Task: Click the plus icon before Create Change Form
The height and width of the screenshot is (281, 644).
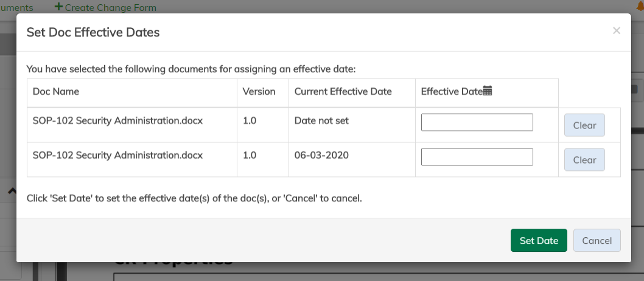Action: 58,7
